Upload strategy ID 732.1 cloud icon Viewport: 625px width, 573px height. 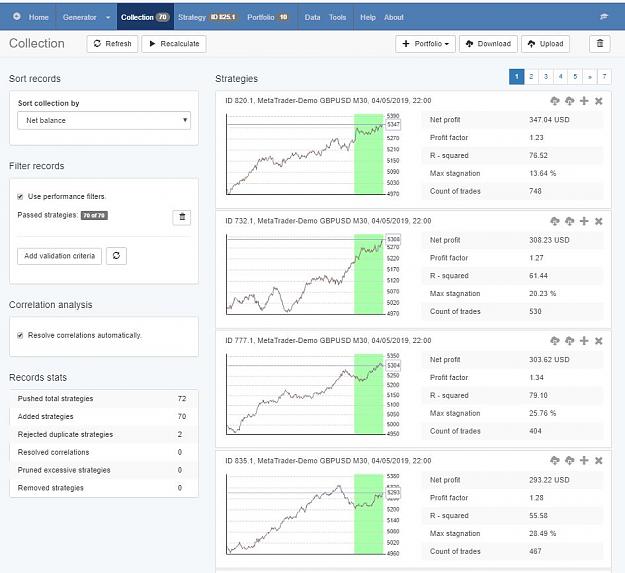click(570, 221)
